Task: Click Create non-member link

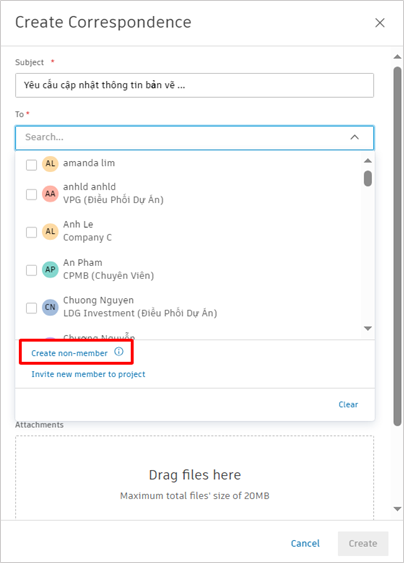Action: (x=69, y=353)
